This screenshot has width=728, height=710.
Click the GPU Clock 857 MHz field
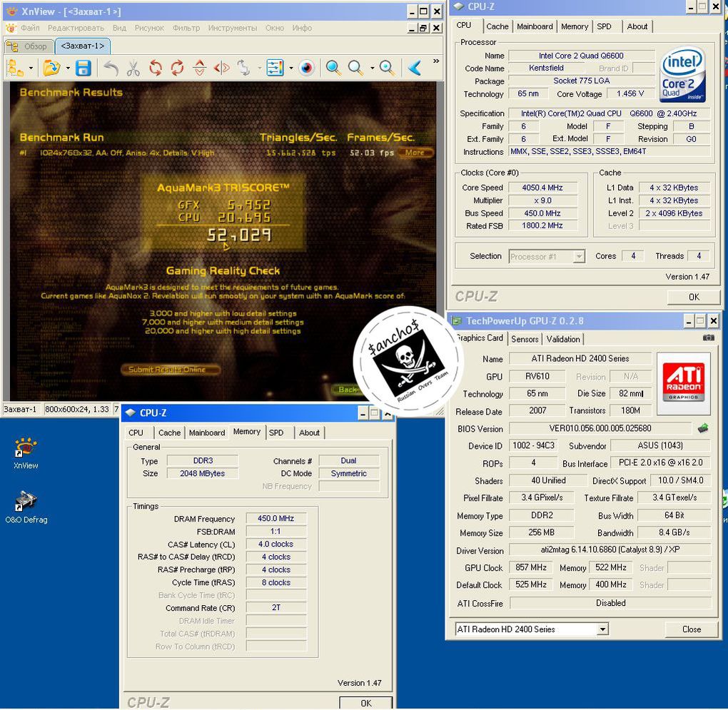click(x=531, y=567)
